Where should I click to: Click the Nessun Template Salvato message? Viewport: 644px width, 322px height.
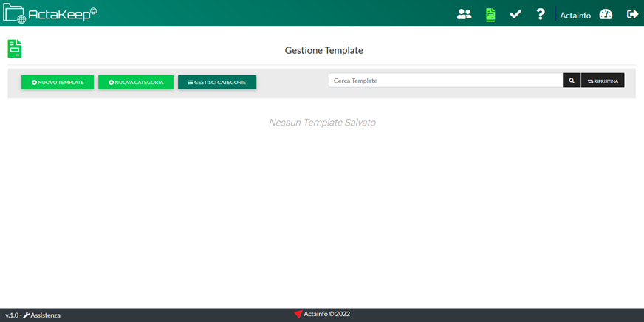322,122
